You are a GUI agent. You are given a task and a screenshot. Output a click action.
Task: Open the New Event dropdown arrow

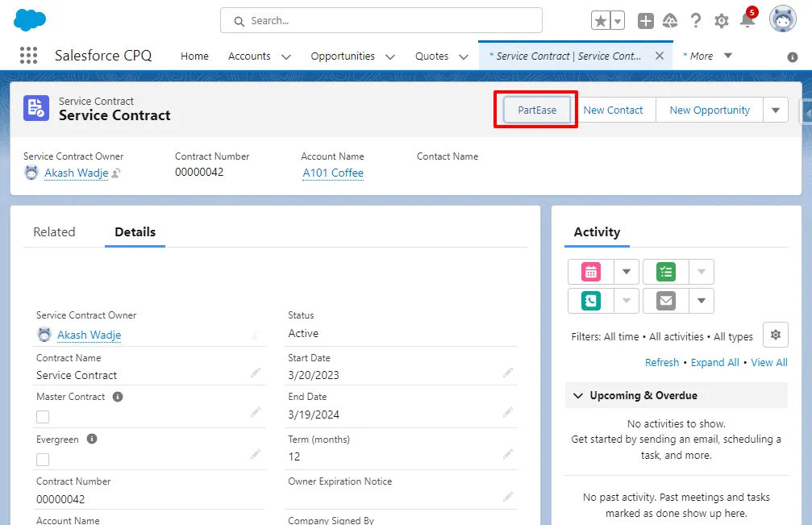coord(626,272)
